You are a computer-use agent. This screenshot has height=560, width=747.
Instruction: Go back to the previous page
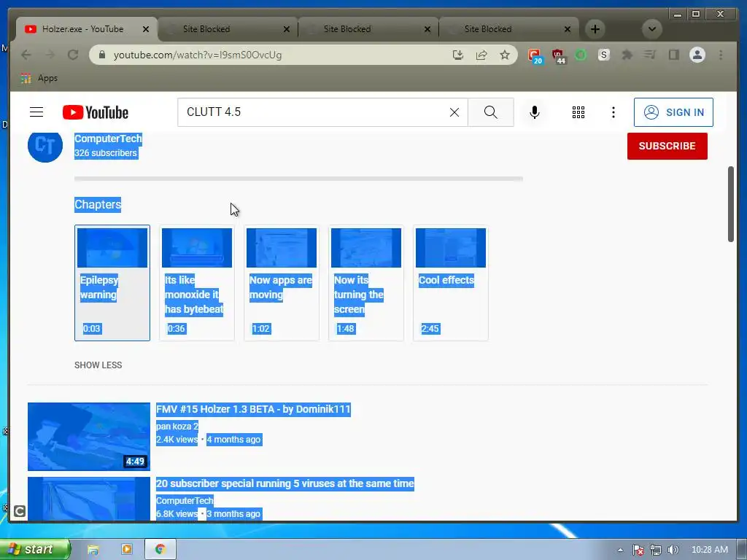pyautogui.click(x=26, y=55)
